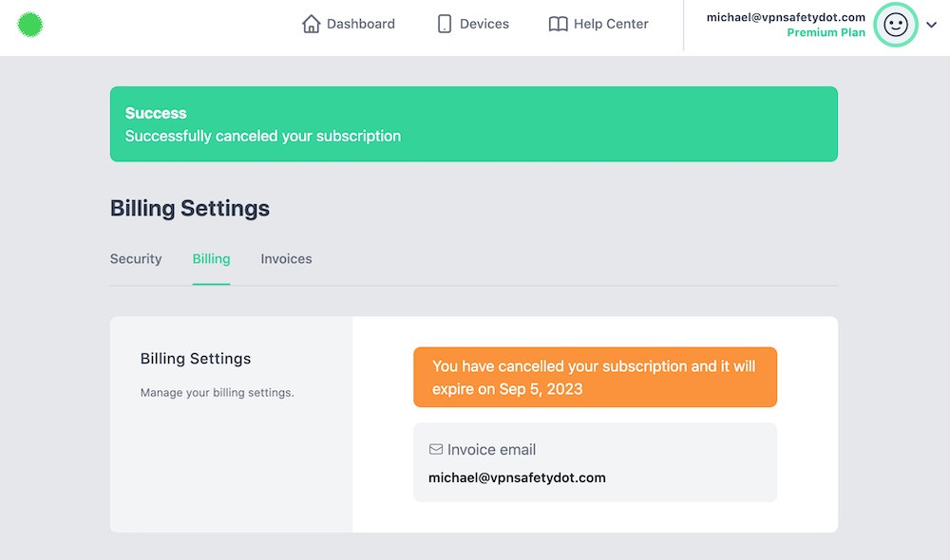950x560 pixels.
Task: Expand the account menu chevron
Action: tap(931, 25)
